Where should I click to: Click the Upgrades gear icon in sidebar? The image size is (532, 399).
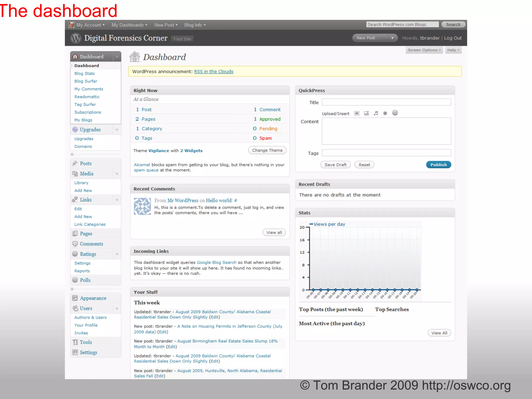click(x=75, y=129)
